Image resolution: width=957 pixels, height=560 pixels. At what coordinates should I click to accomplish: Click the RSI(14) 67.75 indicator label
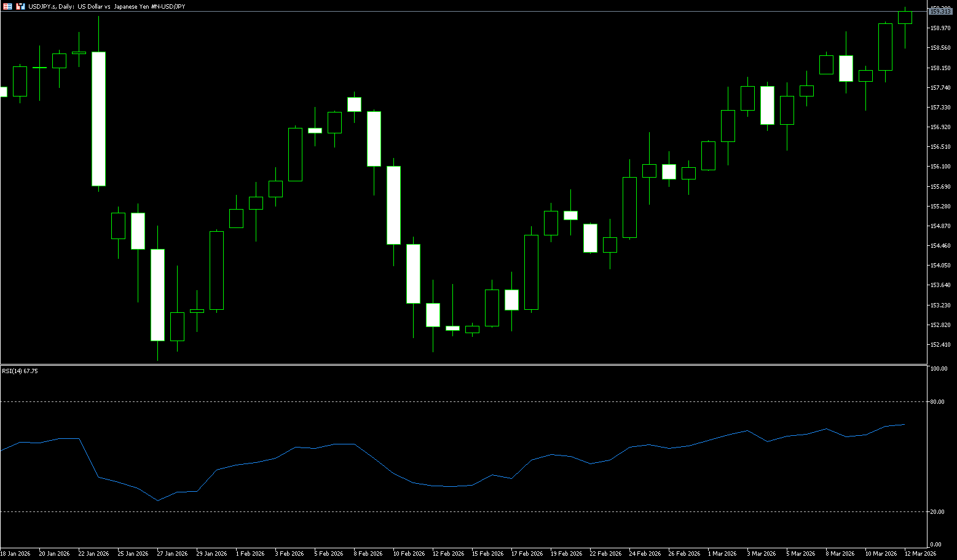20,371
